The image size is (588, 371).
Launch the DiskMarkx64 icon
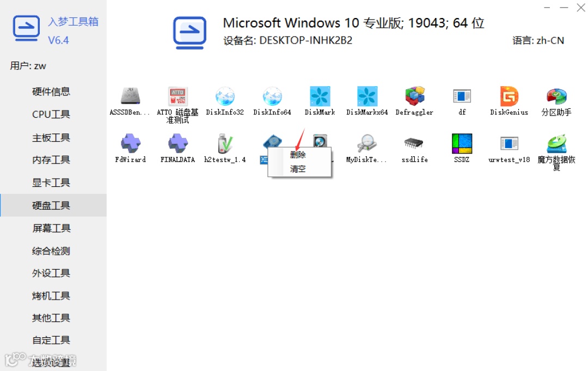pos(367,96)
